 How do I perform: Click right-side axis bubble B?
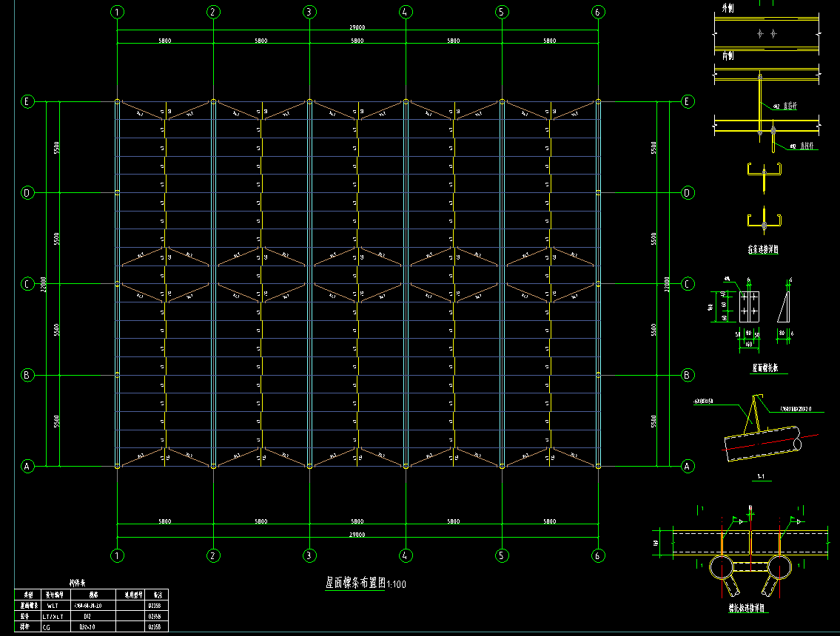688,376
